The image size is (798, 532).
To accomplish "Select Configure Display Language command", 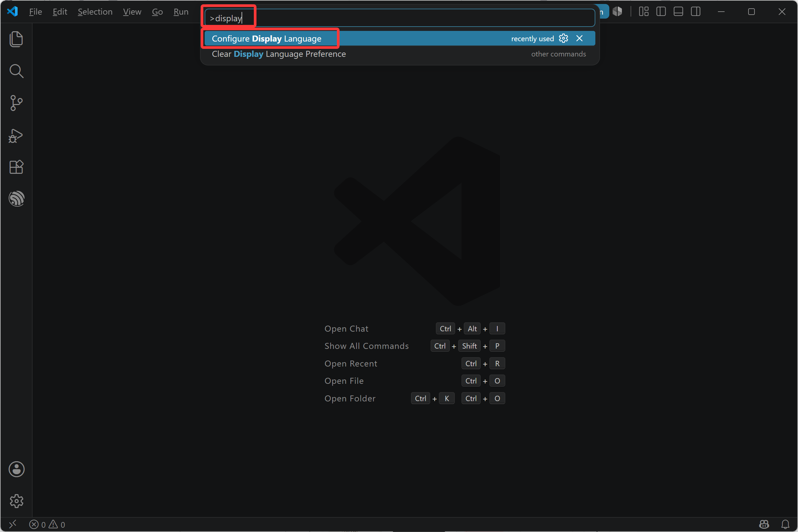I will coord(400,38).
